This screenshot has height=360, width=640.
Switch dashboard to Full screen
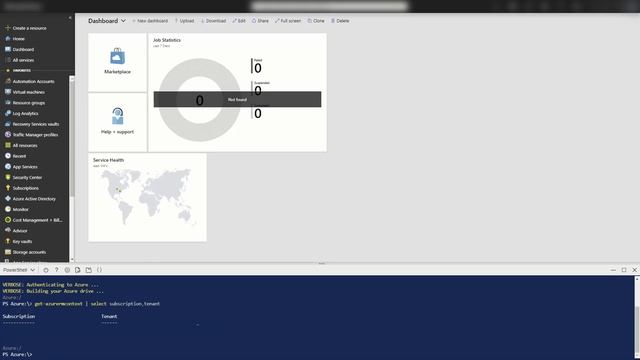click(288, 21)
